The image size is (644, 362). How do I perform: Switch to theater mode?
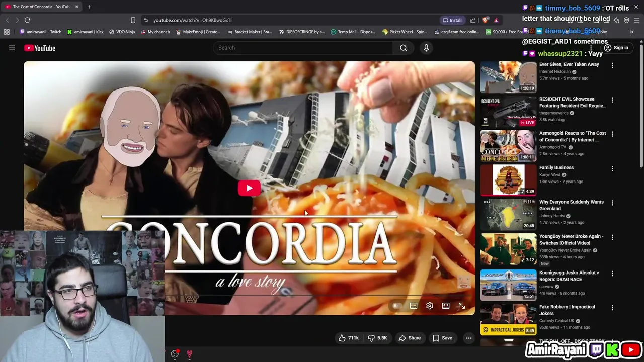446,306
